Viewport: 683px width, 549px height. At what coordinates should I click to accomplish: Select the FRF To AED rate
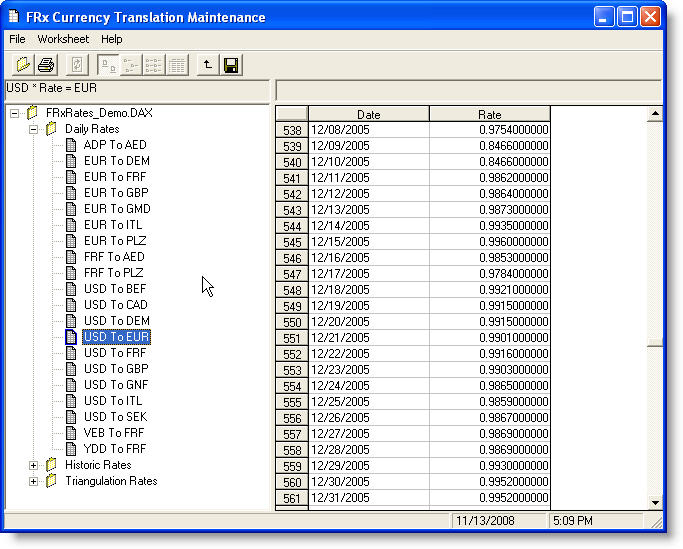coord(114,257)
